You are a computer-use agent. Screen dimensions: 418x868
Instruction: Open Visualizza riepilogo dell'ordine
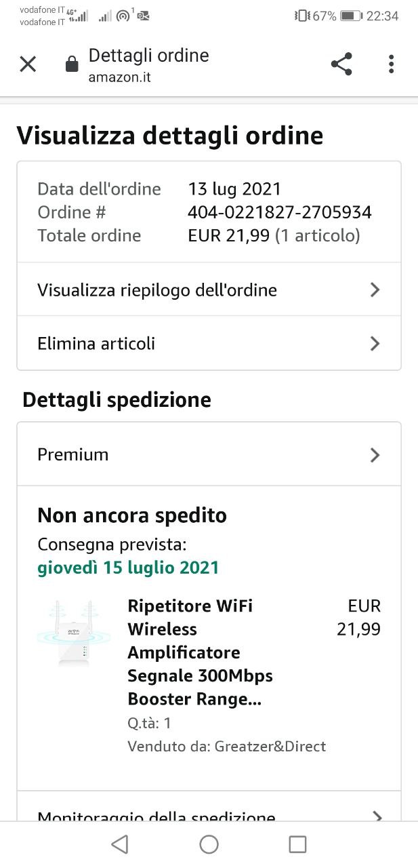(157, 290)
